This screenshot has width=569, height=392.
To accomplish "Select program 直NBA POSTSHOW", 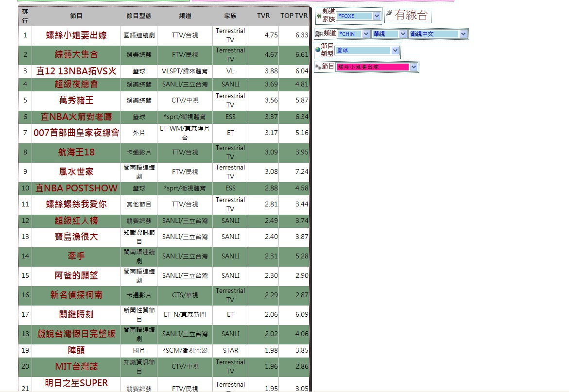I will pyautogui.click(x=76, y=188).
